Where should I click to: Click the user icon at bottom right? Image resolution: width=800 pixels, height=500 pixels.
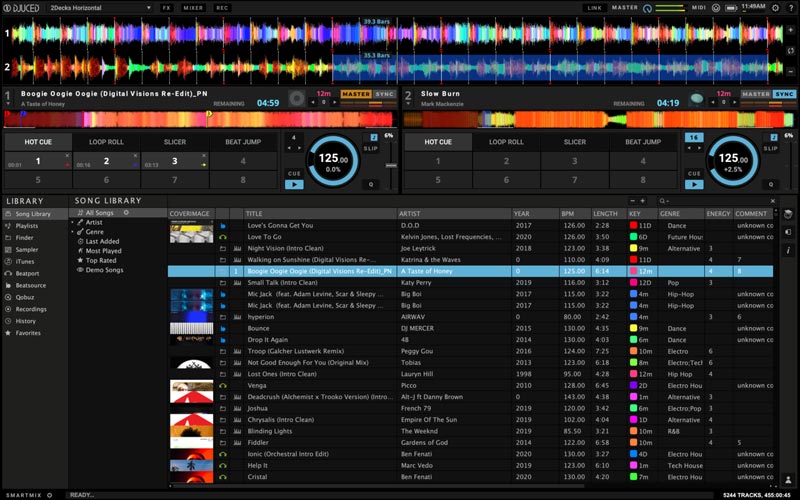click(788, 480)
